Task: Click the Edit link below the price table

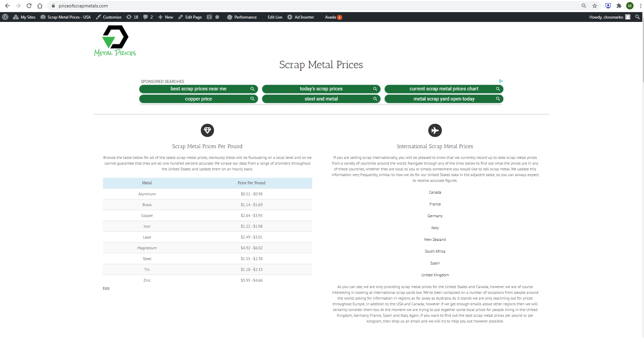Action: point(106,288)
